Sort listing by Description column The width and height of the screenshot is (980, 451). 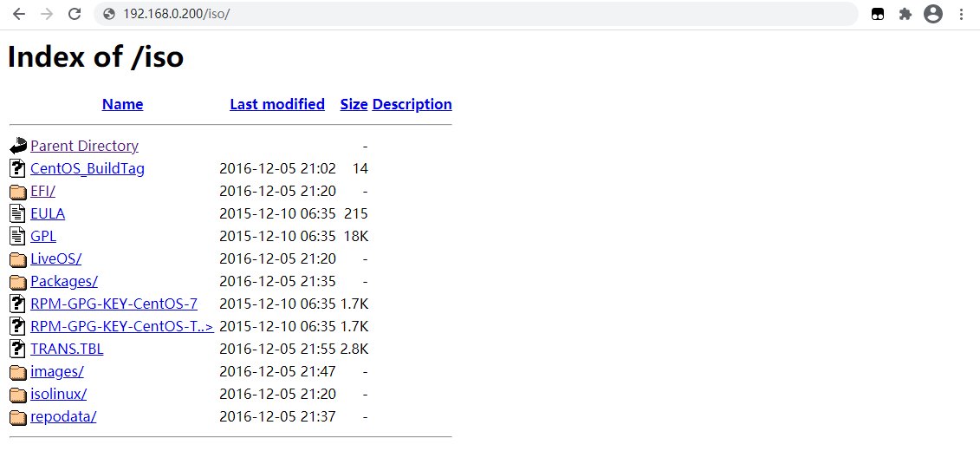412,104
